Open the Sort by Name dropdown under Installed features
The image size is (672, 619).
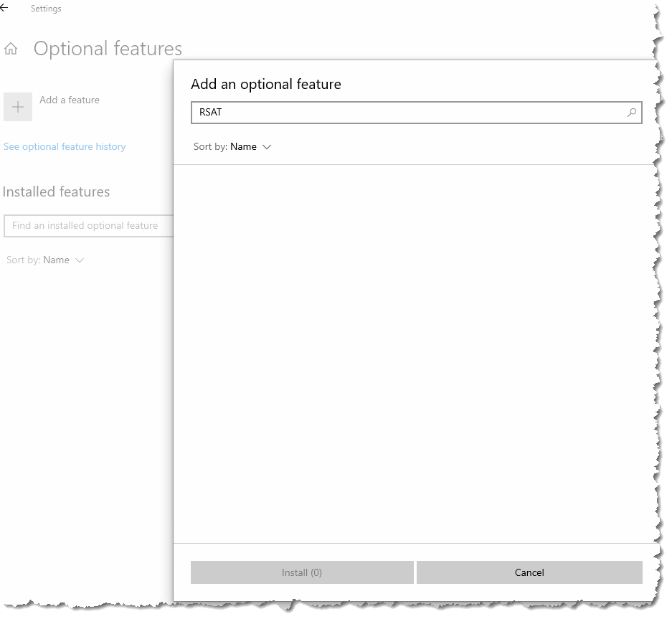click(x=45, y=260)
